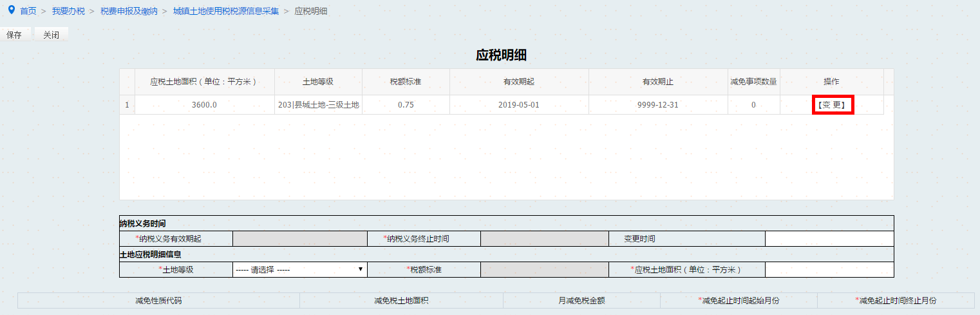Focus the 纳税义务终止时间 input field
Image resolution: width=980 pixels, height=315 pixels.
544,239
